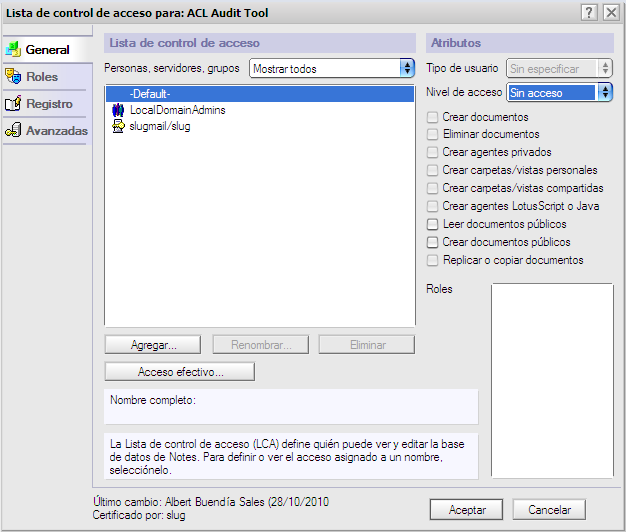626x532 pixels.
Task: Open the Tipo de usuario dropdown
Action: point(559,68)
